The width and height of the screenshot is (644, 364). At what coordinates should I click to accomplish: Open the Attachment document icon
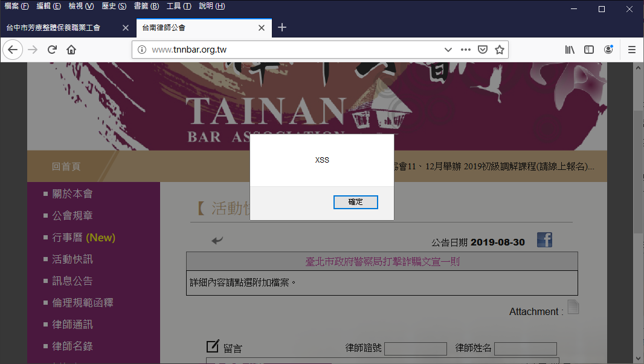tap(573, 307)
